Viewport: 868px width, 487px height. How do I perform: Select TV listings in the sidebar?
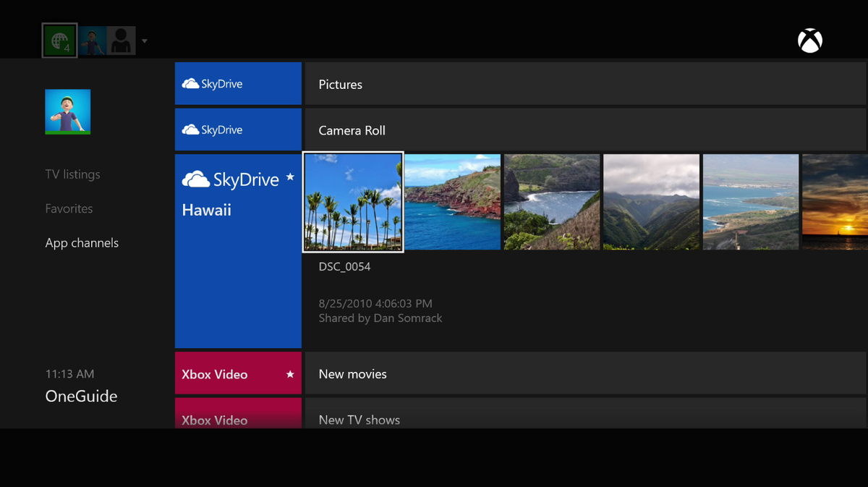click(72, 174)
